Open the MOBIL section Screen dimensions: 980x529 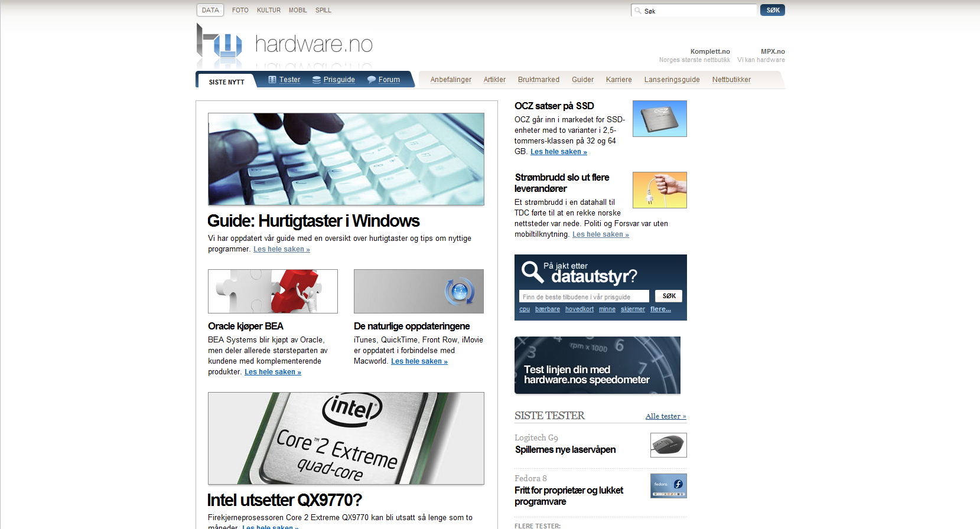[x=298, y=10]
